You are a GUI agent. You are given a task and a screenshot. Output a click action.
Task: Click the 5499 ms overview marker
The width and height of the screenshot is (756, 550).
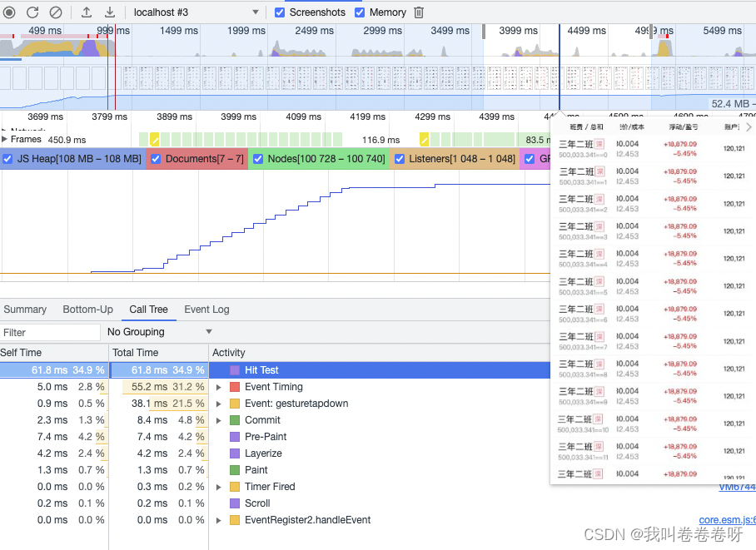pyautogui.click(x=722, y=30)
